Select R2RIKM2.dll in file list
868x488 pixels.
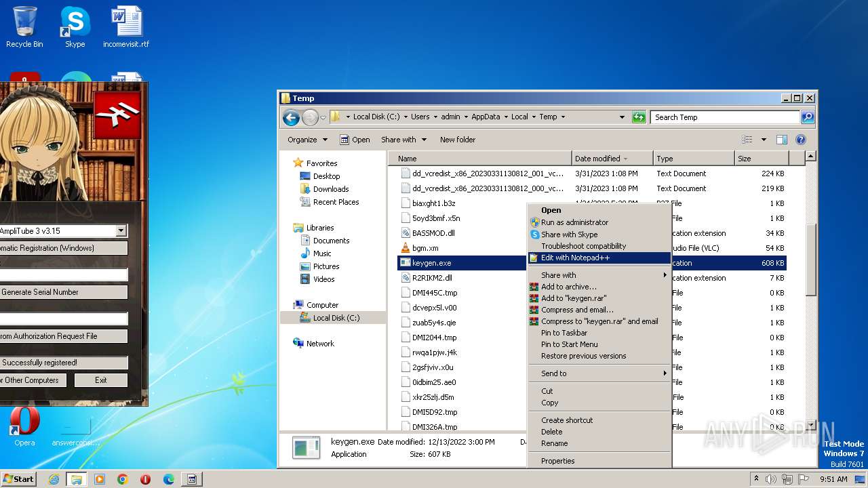pos(432,278)
